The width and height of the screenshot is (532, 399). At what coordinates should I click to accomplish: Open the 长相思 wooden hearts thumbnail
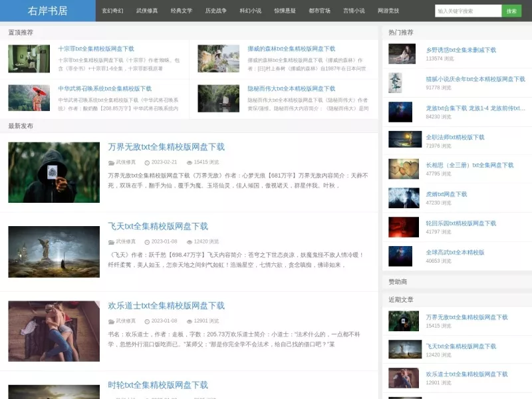[x=404, y=169]
